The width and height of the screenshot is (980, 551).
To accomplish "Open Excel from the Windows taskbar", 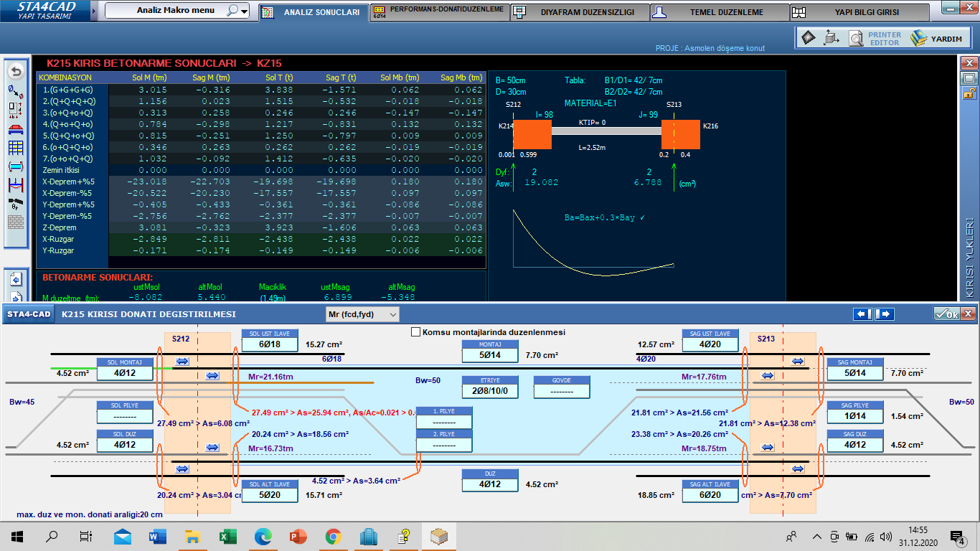I will 227,536.
